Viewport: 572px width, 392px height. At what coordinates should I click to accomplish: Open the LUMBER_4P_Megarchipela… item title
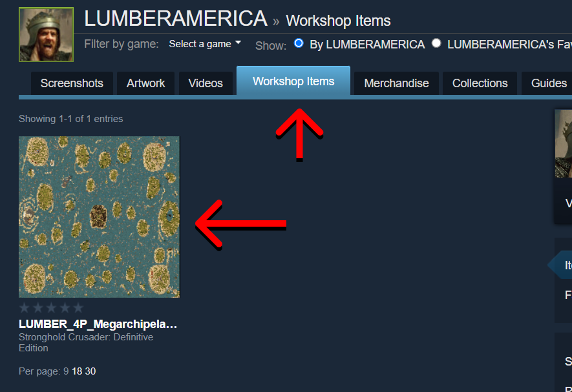(x=98, y=324)
